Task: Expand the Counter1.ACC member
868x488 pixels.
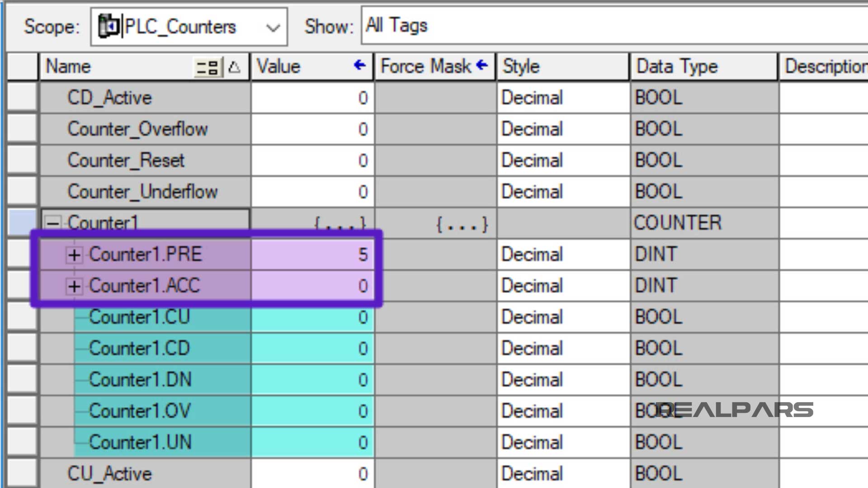Action: click(x=75, y=286)
